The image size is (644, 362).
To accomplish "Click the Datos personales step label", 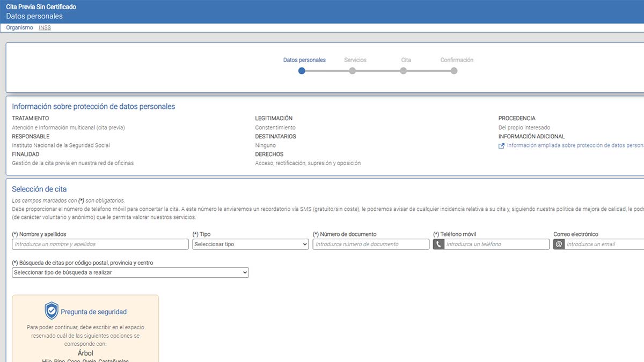I will 304,60.
